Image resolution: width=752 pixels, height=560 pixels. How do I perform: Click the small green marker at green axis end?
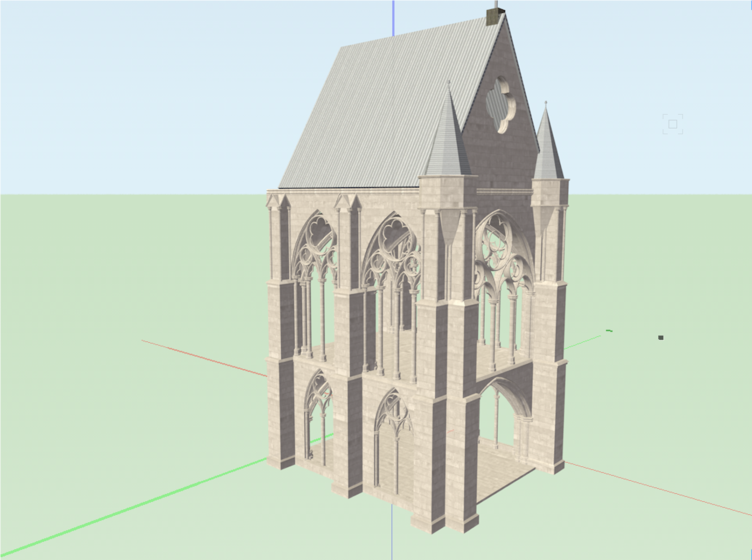click(x=609, y=331)
